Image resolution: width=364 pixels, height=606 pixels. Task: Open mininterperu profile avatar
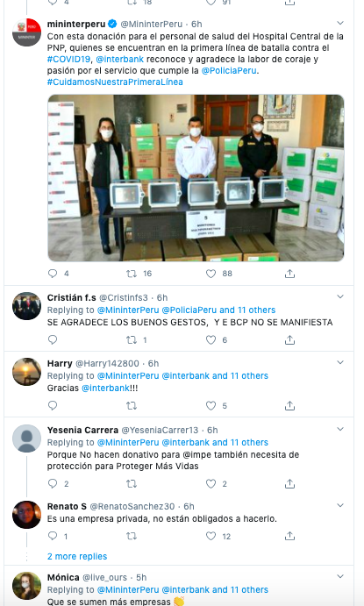tap(26, 32)
